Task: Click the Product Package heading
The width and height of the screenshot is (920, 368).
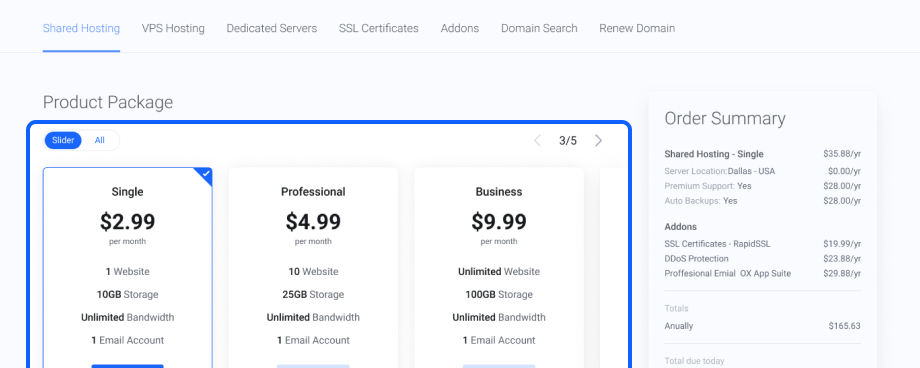Action: click(108, 102)
